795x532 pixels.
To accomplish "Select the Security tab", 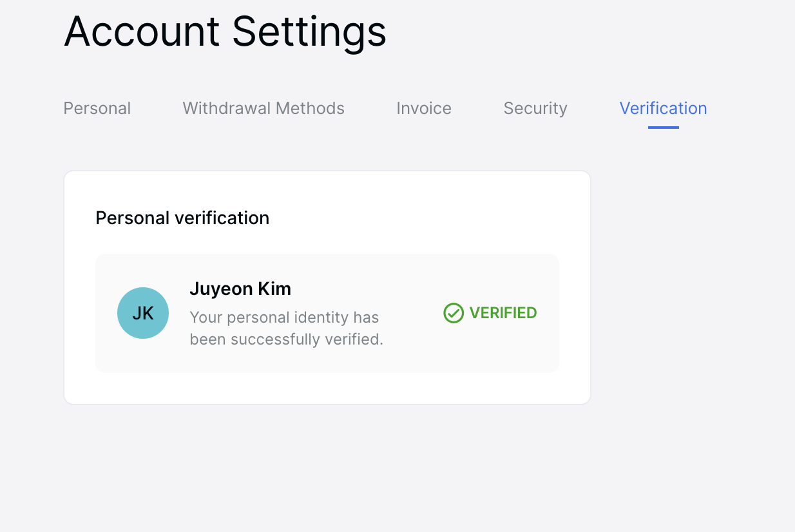I will (x=535, y=108).
